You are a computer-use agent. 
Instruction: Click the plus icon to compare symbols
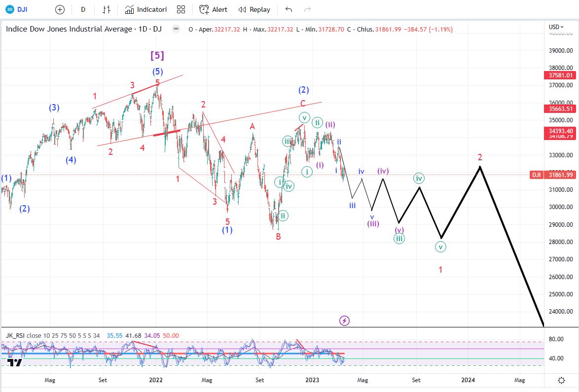coord(60,9)
